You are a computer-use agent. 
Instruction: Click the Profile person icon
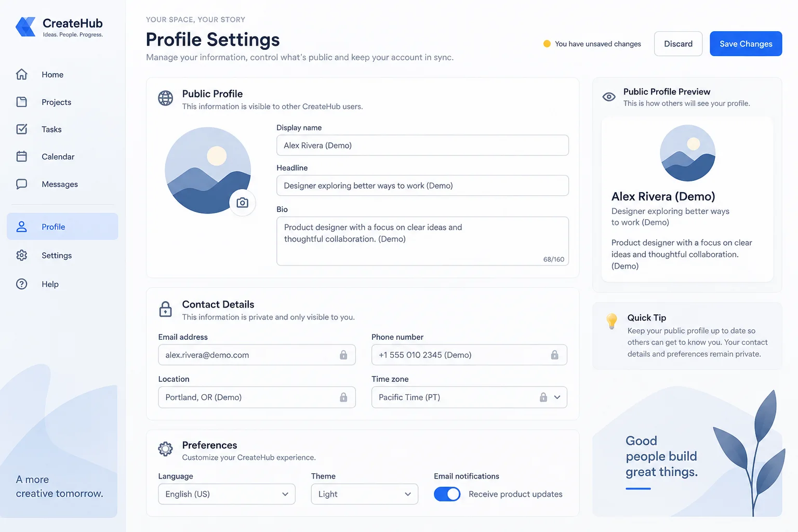[22, 227]
